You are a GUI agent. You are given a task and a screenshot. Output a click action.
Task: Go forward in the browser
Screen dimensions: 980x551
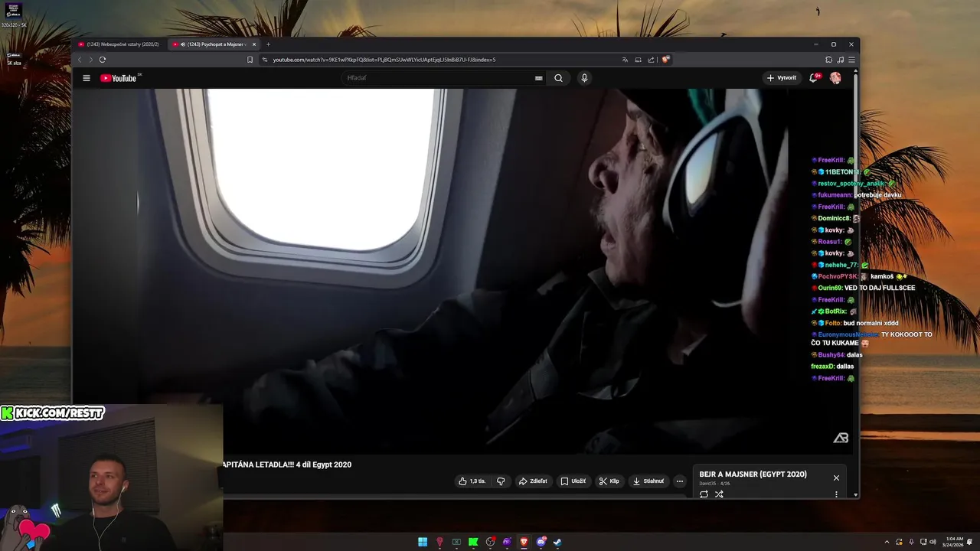click(90, 60)
